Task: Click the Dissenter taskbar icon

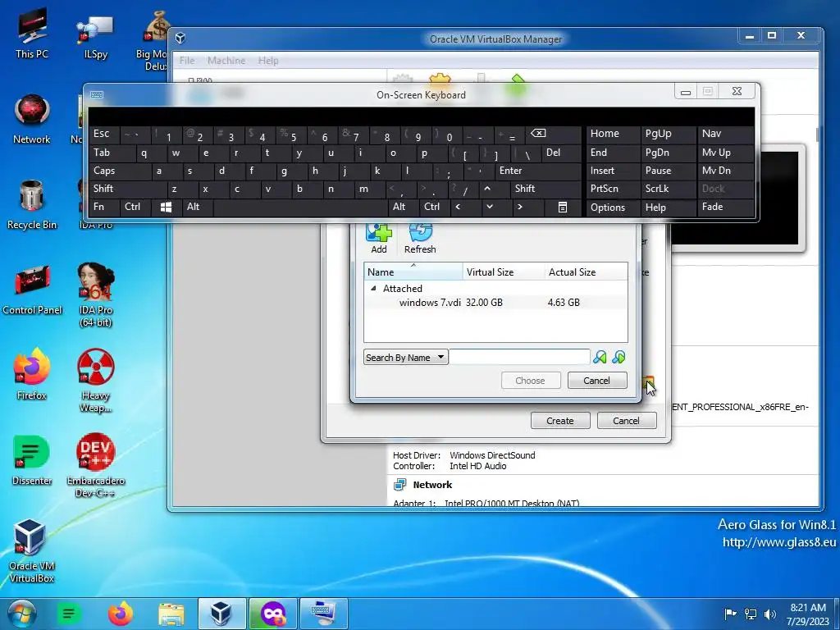Action: click(69, 614)
